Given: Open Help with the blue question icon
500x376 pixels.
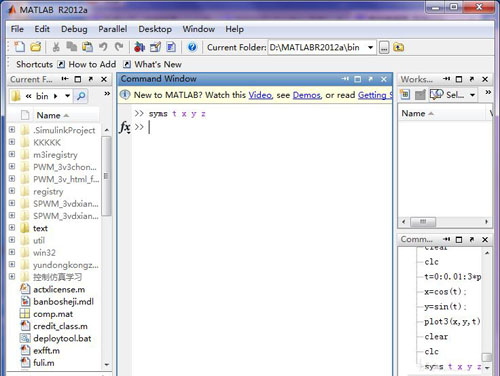Looking at the screenshot, I should tap(192, 47).
